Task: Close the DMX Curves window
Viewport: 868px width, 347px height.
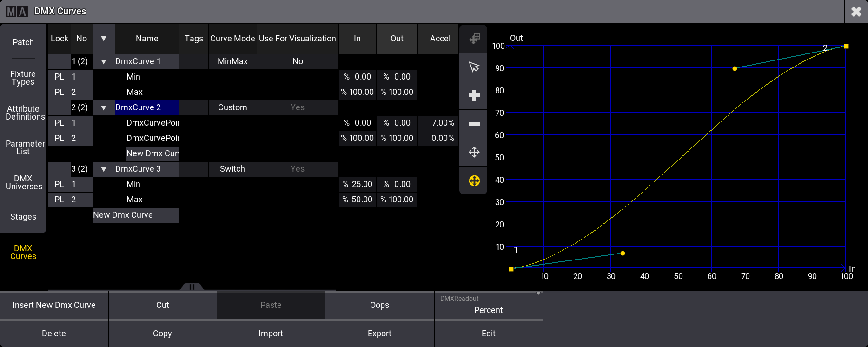Action: pyautogui.click(x=856, y=12)
